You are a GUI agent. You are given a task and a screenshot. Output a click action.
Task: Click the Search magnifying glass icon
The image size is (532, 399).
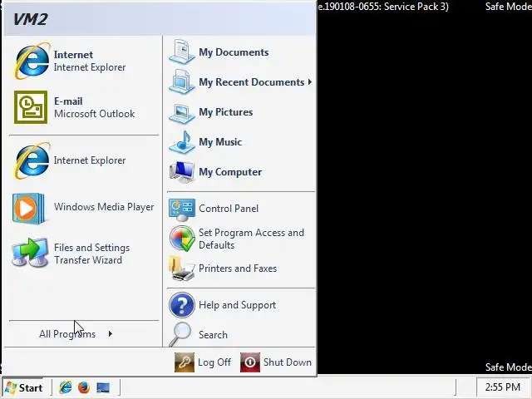[x=180, y=334]
